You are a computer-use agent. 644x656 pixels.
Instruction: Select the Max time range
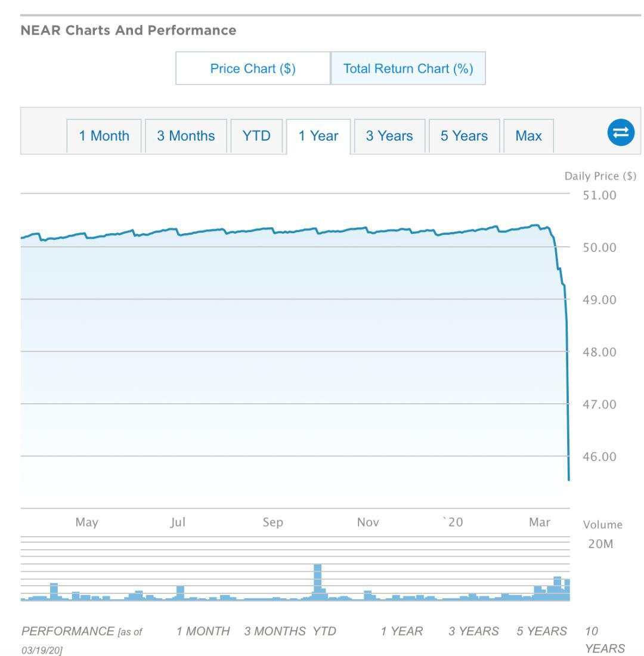[528, 136]
